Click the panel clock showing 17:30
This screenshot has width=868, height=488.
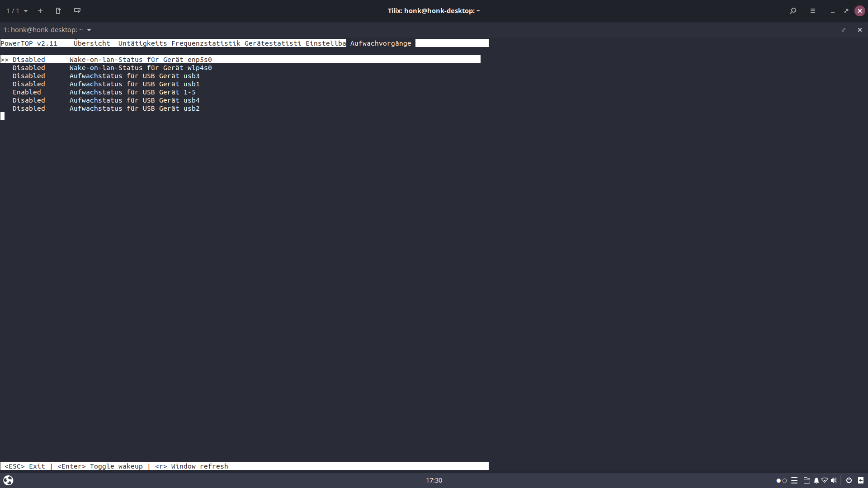click(x=434, y=480)
